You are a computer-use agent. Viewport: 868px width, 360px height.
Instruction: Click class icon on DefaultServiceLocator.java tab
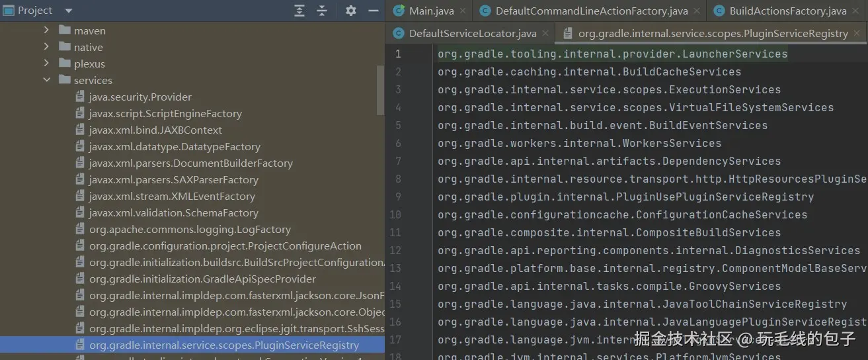click(x=399, y=33)
